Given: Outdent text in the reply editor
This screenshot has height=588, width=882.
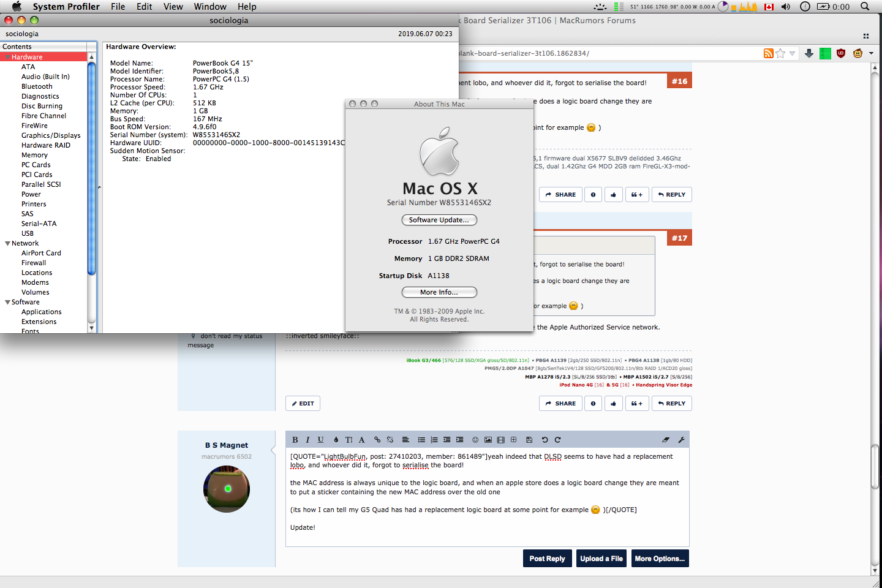Looking at the screenshot, I should coord(447,440).
